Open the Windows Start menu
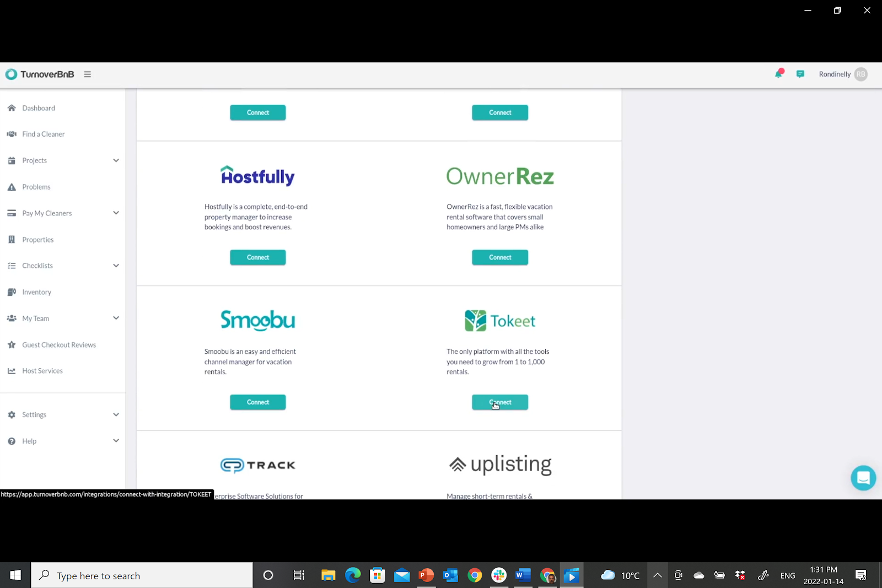882x588 pixels. 15,575
